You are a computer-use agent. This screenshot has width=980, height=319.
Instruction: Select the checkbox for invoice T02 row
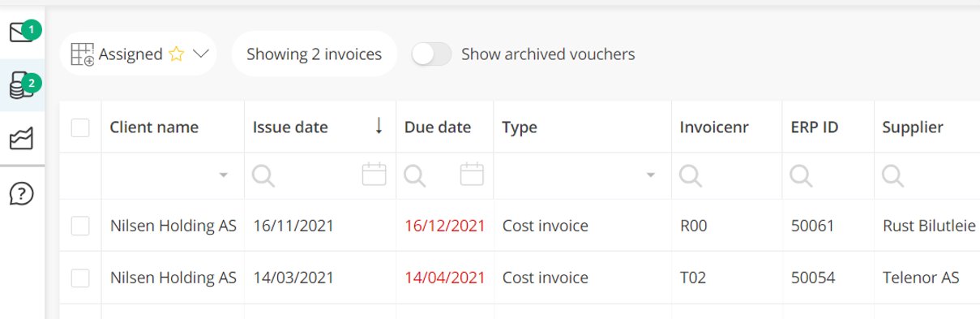pos(80,278)
